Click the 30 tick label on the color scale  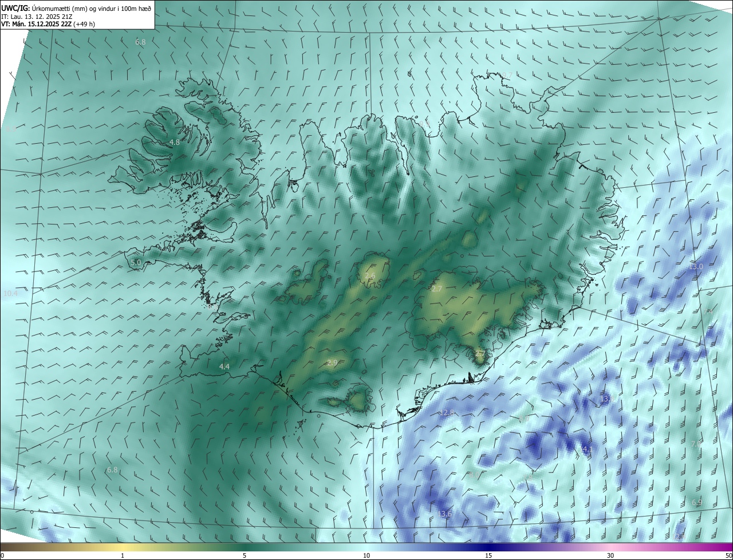pos(610,555)
